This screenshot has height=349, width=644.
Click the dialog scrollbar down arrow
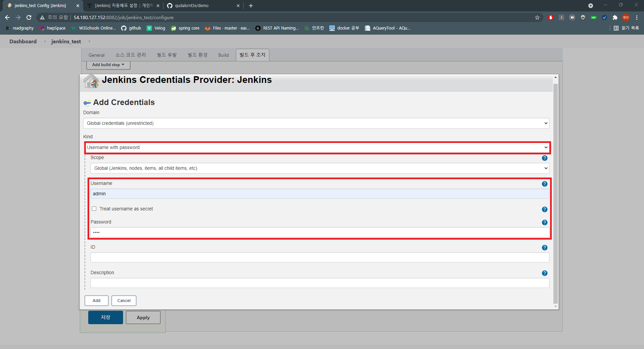pos(555,306)
